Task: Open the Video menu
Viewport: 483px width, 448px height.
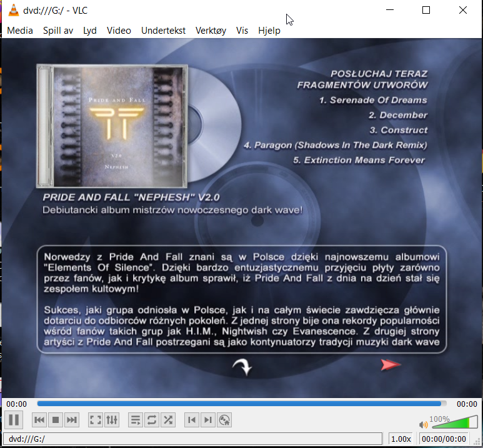Action: (x=119, y=31)
